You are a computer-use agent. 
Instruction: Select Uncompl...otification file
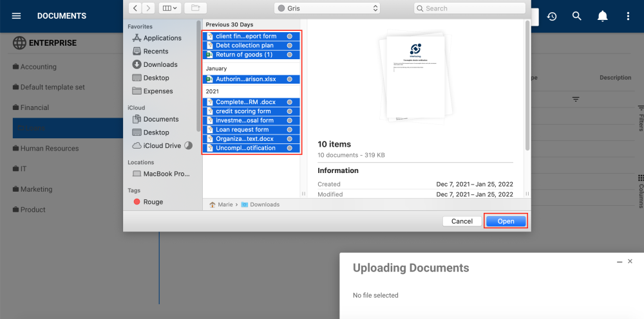coord(251,148)
